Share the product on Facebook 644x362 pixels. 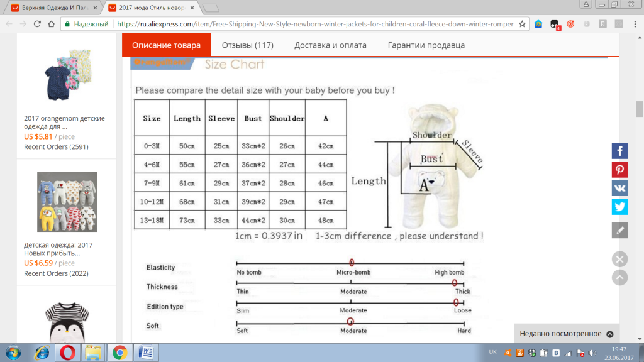(619, 151)
